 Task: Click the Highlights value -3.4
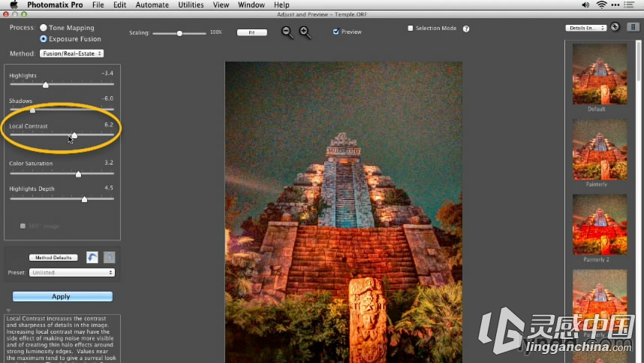tap(107, 73)
